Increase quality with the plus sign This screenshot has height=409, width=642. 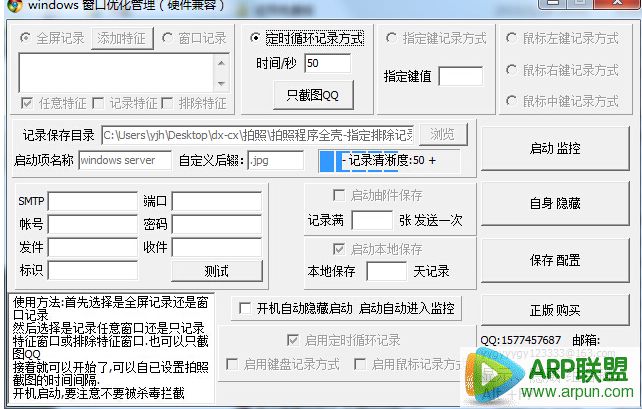point(432,160)
